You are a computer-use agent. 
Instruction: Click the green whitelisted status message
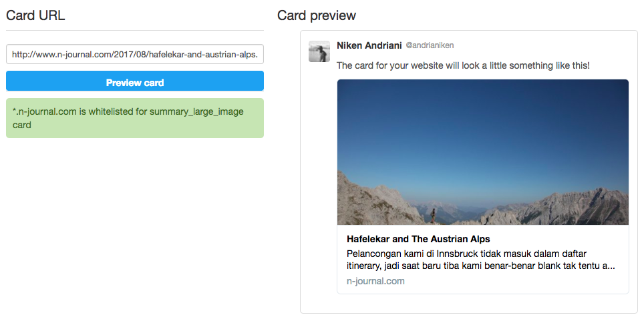pyautogui.click(x=135, y=118)
